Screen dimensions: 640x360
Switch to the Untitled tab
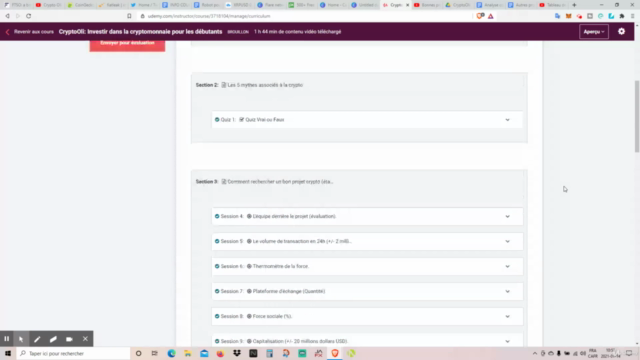tap(364, 5)
